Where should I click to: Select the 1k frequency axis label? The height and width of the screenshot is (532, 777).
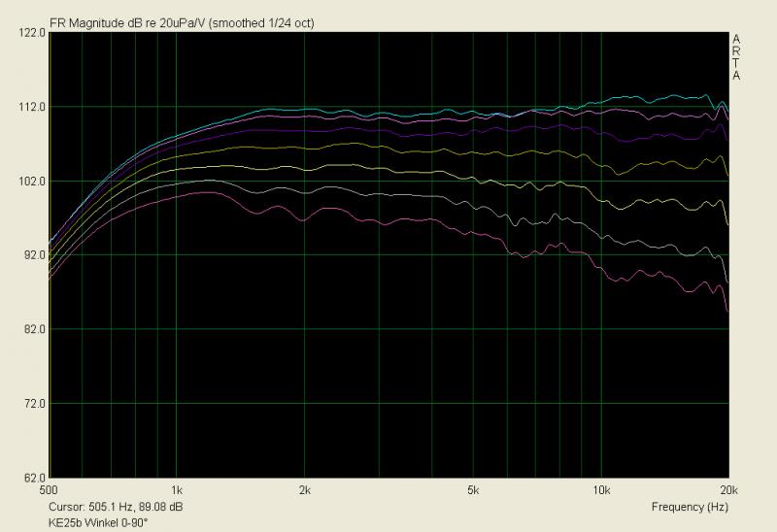coord(177,490)
